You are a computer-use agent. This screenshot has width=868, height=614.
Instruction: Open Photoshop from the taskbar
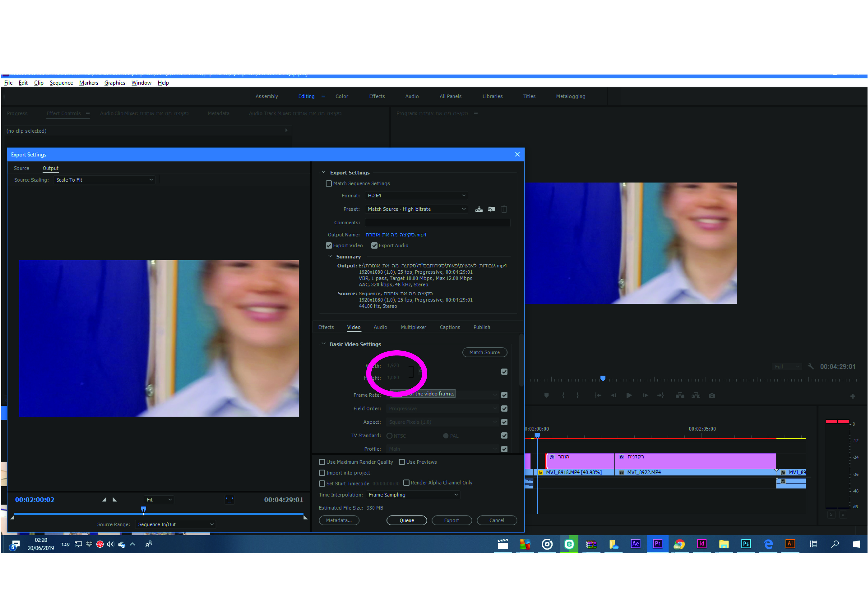[x=746, y=544]
